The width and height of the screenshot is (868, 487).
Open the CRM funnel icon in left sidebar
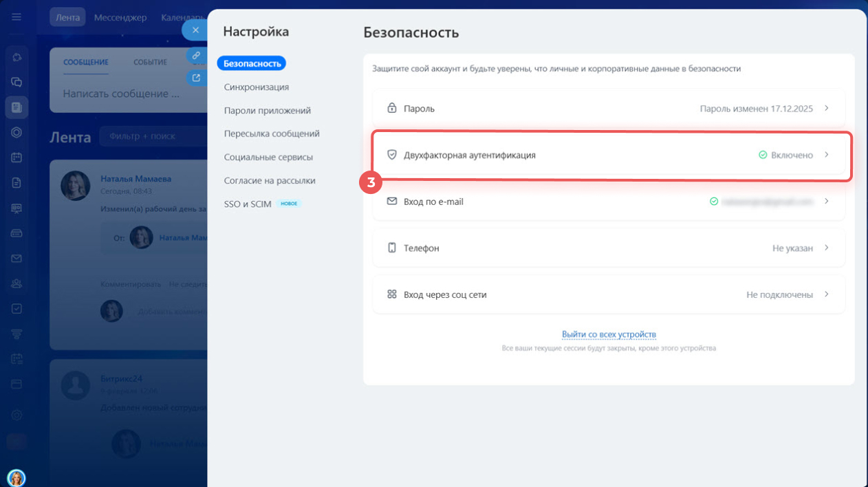pos(17,334)
